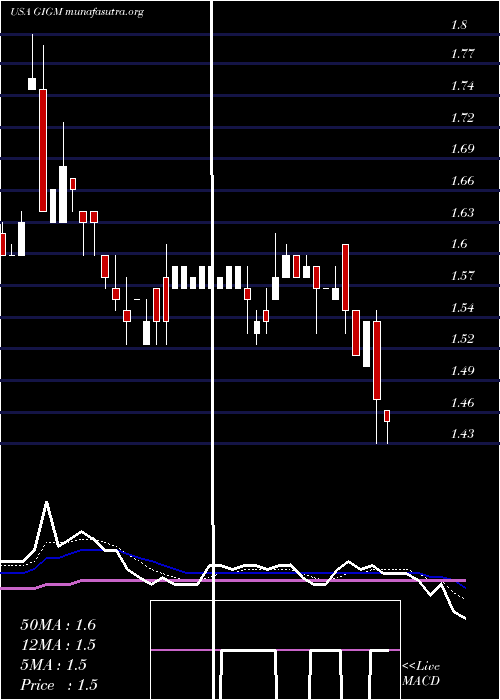Click the '5MA : 1.5' reading
The image size is (500, 700).
click(x=54, y=665)
